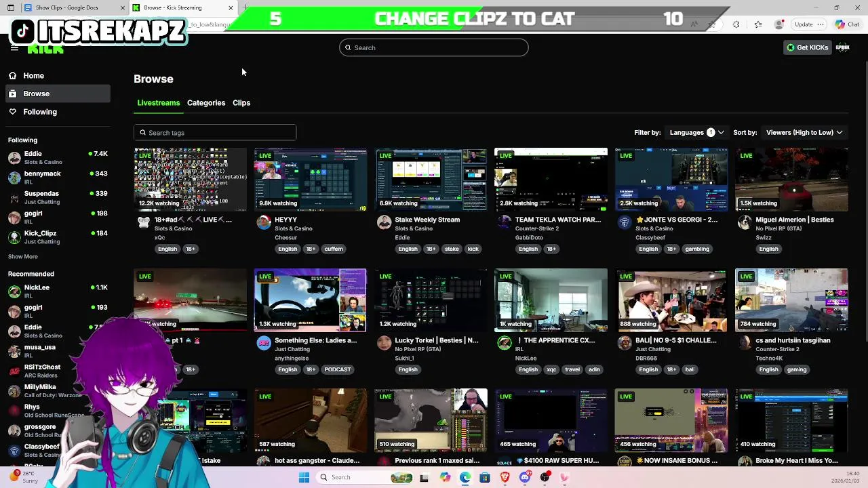Open Suspendas avatar in Following list
The height and width of the screenshot is (488, 868).
[x=14, y=197]
